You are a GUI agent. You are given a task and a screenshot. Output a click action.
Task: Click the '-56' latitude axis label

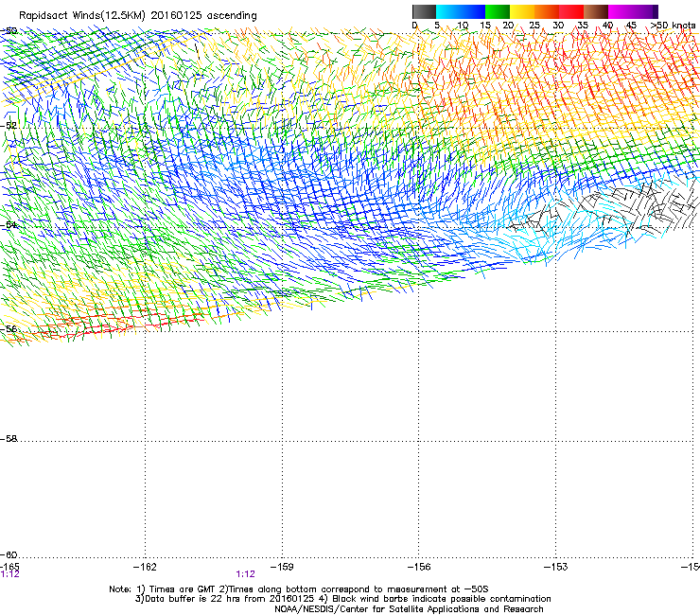9,328
